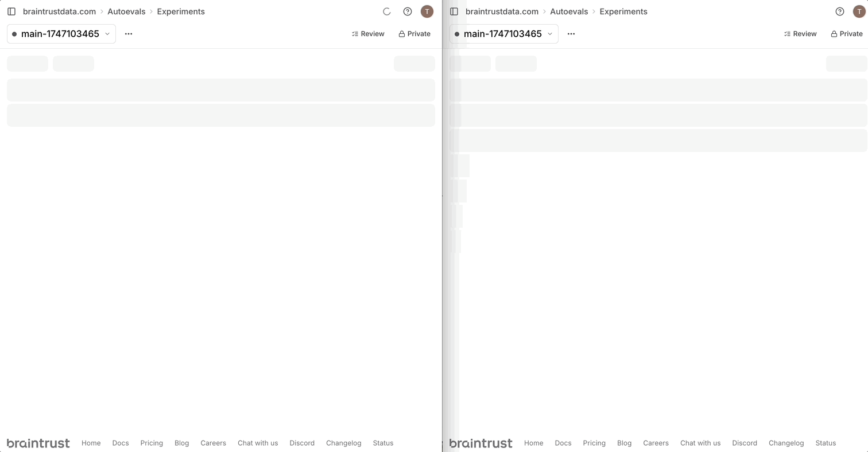Open the user avatar T in left pane
The height and width of the screenshot is (452, 868).
[x=427, y=11]
